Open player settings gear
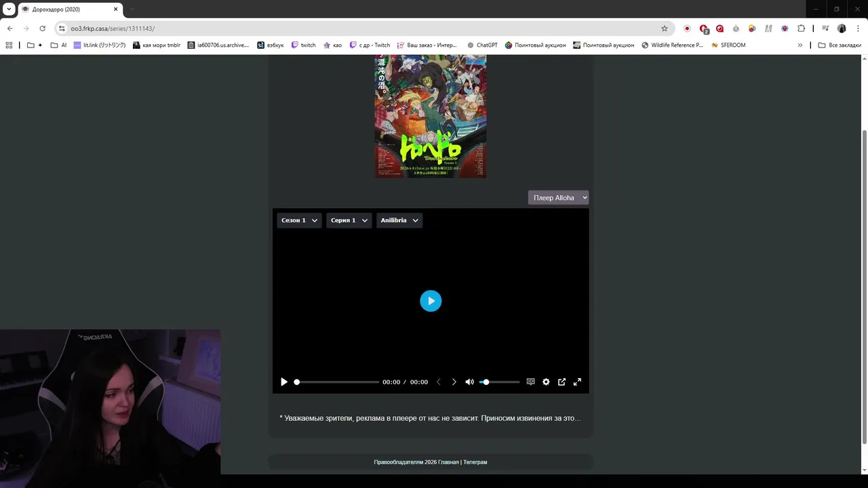 (546, 382)
